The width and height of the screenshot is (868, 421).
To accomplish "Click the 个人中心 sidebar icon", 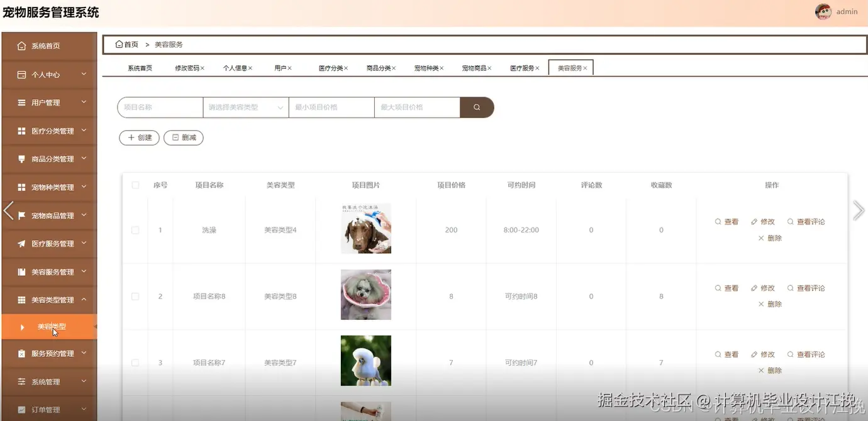I will (21, 75).
